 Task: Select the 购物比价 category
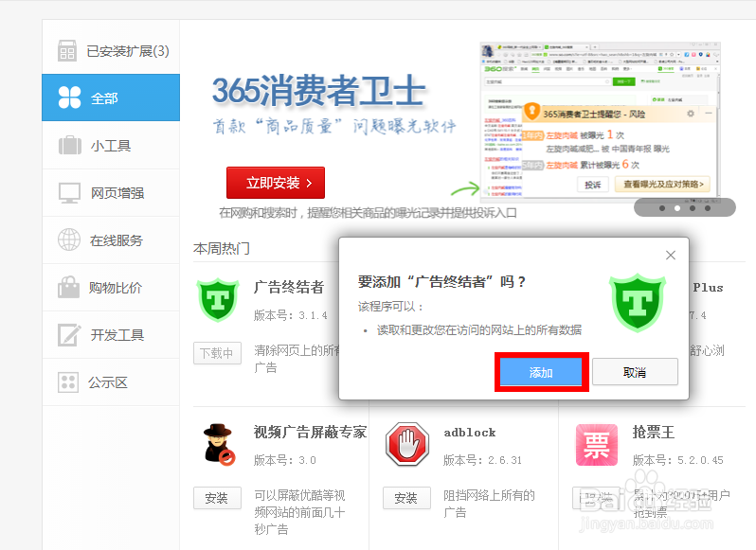tap(111, 288)
